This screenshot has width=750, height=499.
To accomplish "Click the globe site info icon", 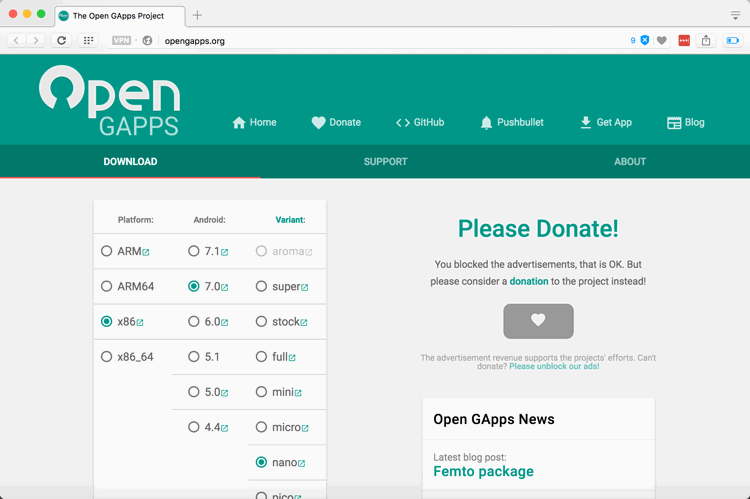I will [147, 41].
